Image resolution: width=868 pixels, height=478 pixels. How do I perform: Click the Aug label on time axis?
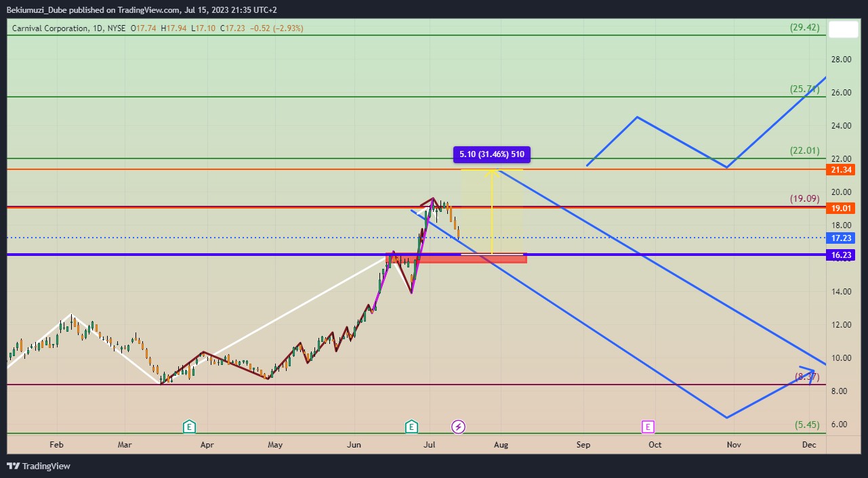[501, 445]
